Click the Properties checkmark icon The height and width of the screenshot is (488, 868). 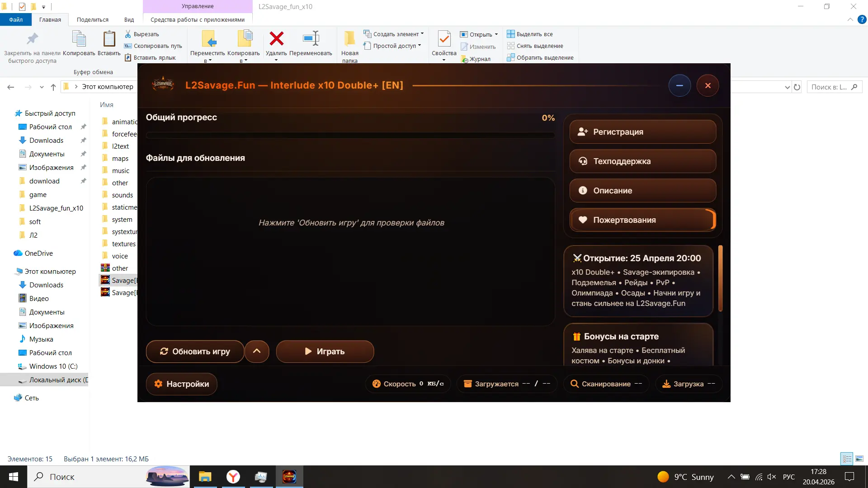coord(444,39)
